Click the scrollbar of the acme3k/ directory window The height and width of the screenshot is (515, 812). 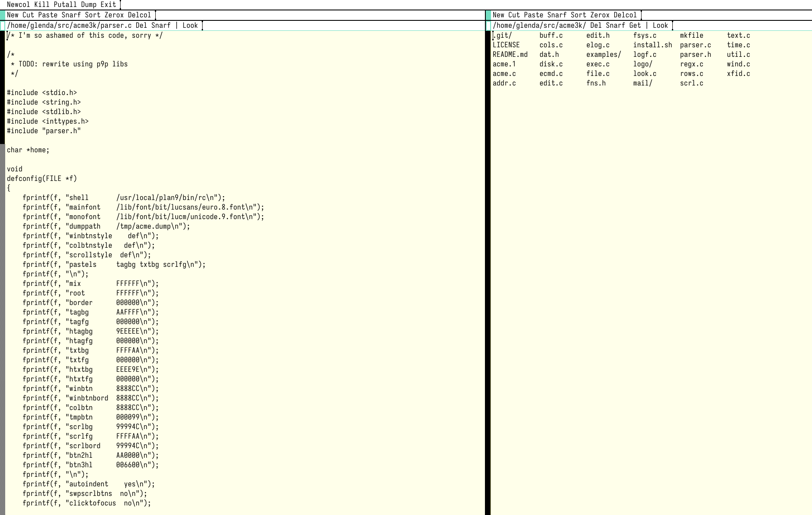click(488, 273)
